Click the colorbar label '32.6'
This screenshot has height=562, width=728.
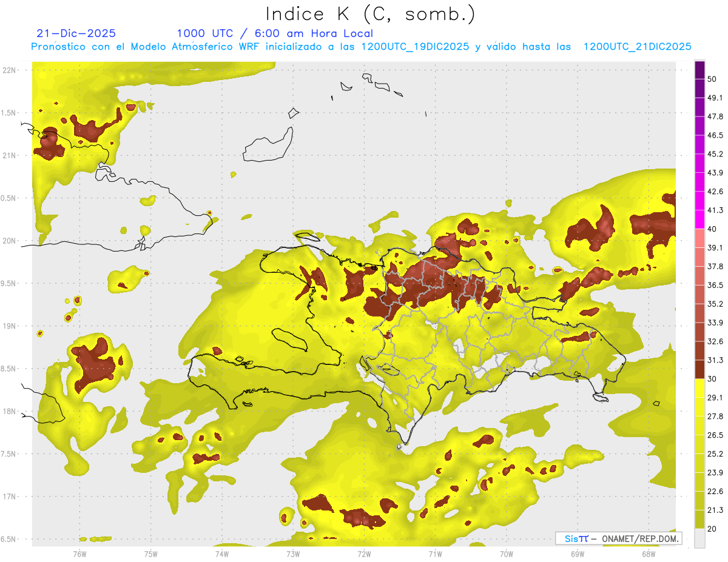pos(715,342)
